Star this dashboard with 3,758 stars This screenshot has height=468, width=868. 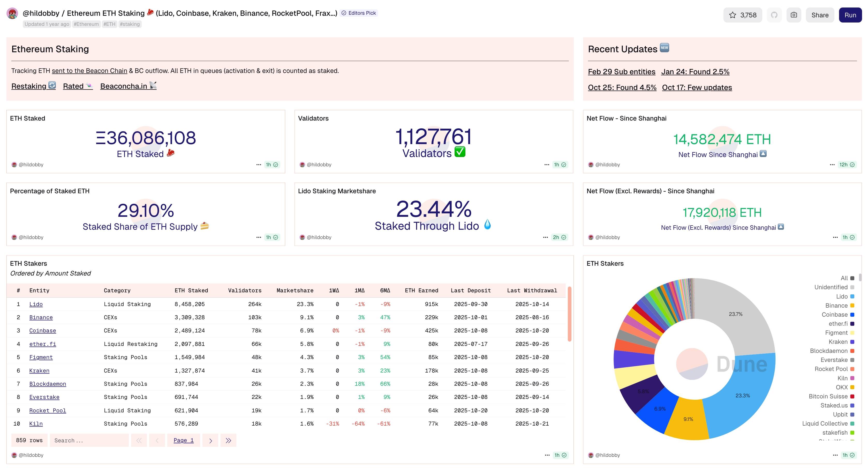[742, 15]
